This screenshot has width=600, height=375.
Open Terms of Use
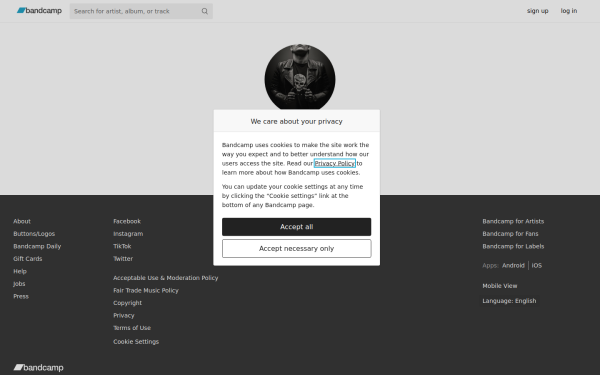pyautogui.click(x=132, y=328)
